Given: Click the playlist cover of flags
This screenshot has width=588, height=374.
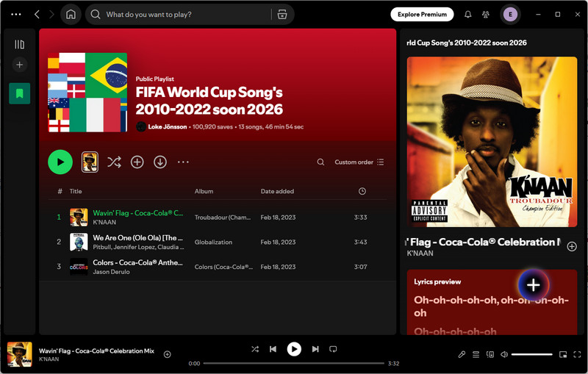Looking at the screenshot, I should (87, 92).
